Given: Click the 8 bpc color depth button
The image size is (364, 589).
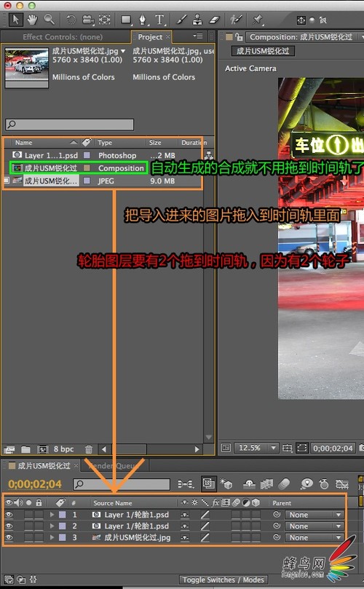Looking at the screenshot, I should pos(63,449).
